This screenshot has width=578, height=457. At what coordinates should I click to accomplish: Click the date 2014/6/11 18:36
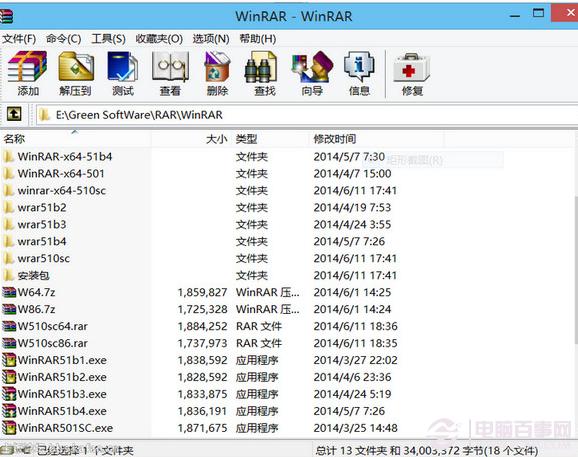click(355, 326)
